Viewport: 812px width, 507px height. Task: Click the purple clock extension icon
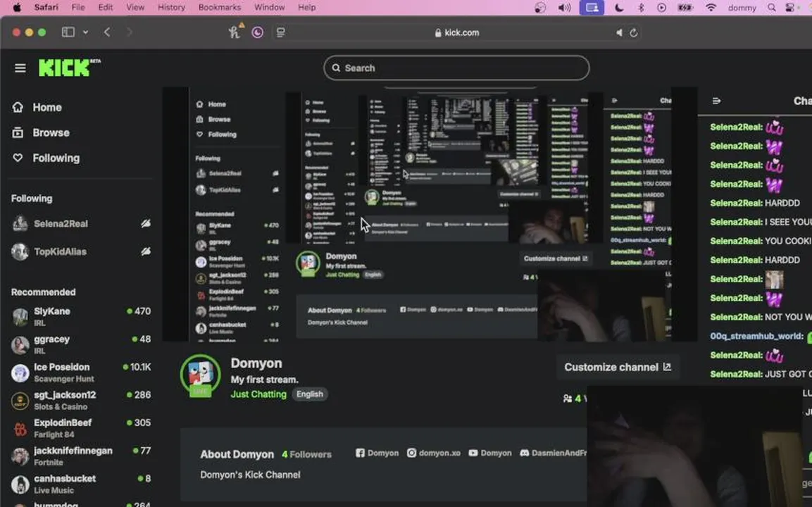(x=257, y=32)
